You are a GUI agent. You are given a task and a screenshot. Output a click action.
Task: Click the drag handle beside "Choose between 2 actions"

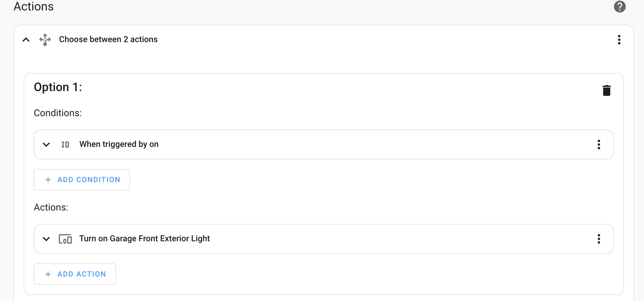coord(45,39)
